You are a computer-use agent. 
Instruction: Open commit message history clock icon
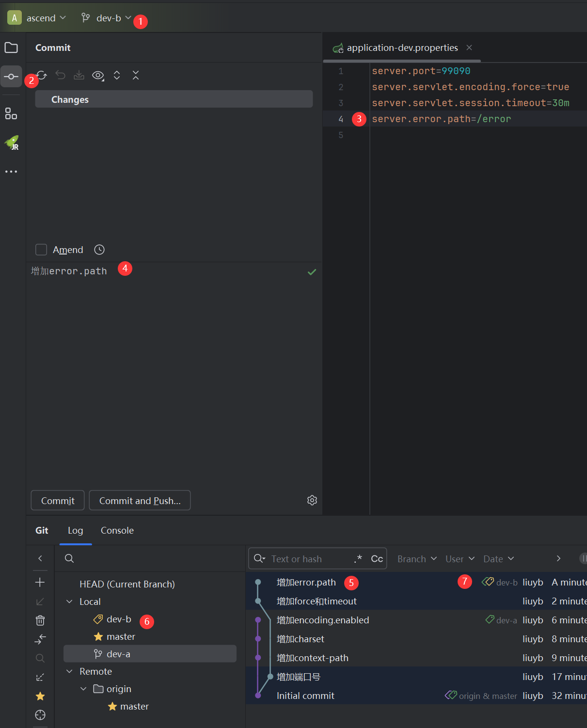click(99, 250)
